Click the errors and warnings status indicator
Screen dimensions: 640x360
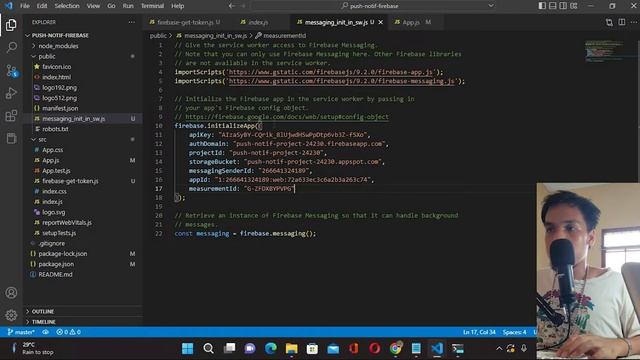[68, 332]
